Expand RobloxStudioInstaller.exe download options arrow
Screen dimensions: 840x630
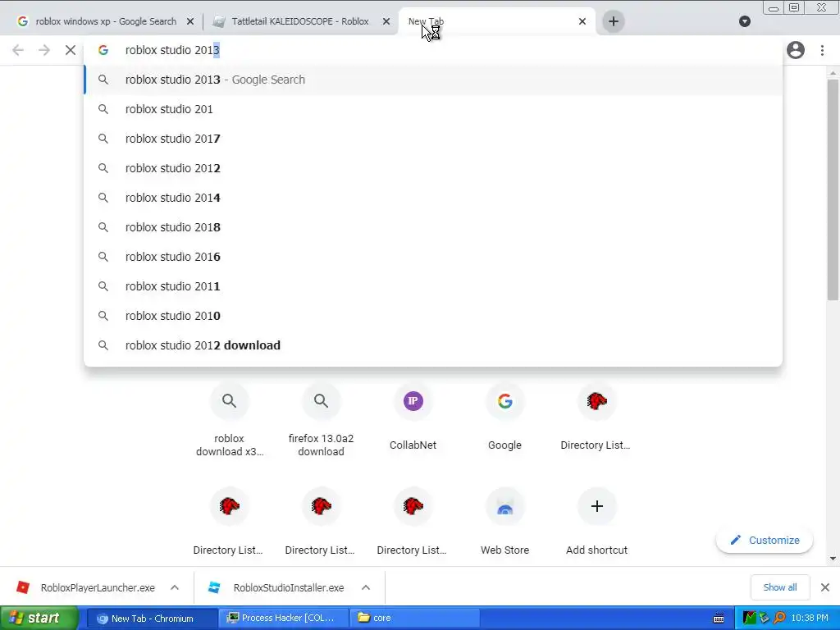tap(366, 587)
